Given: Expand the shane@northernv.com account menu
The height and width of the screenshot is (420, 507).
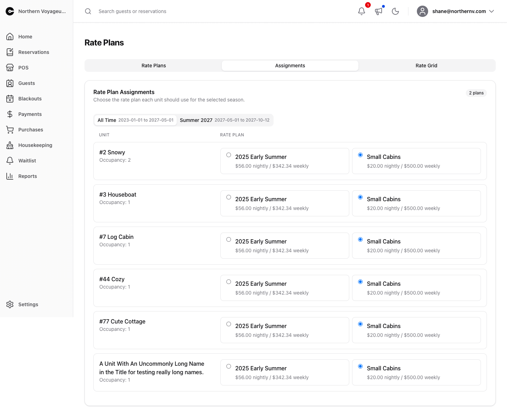Looking at the screenshot, I should 456,11.
